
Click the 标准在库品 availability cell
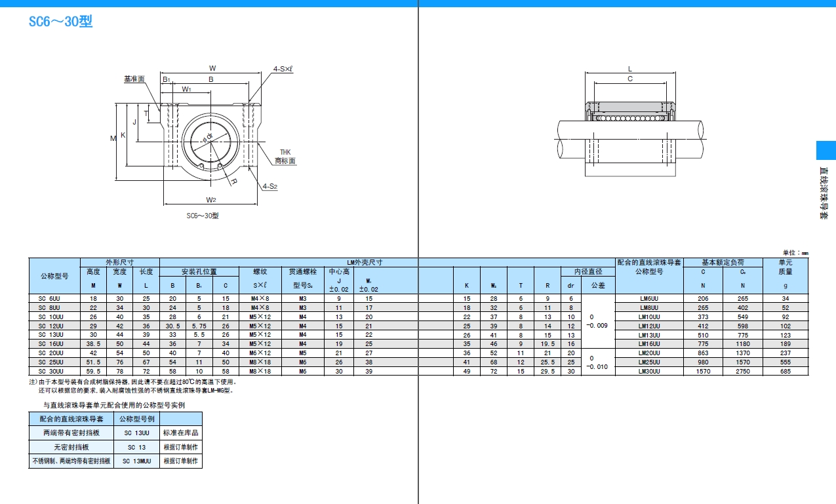pyautogui.click(x=181, y=433)
